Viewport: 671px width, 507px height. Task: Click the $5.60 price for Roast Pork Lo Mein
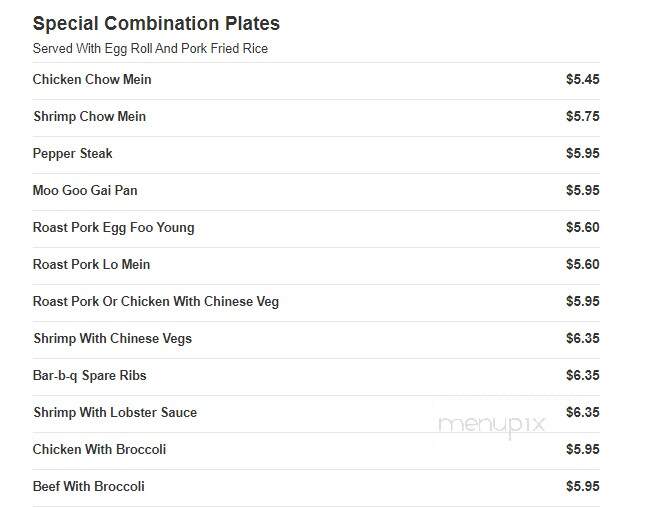pyautogui.click(x=582, y=264)
